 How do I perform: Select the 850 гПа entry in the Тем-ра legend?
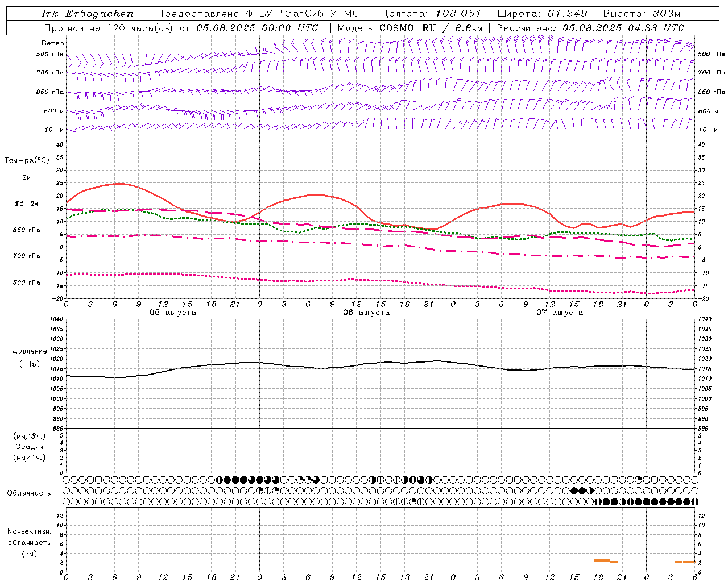pyautogui.click(x=27, y=230)
